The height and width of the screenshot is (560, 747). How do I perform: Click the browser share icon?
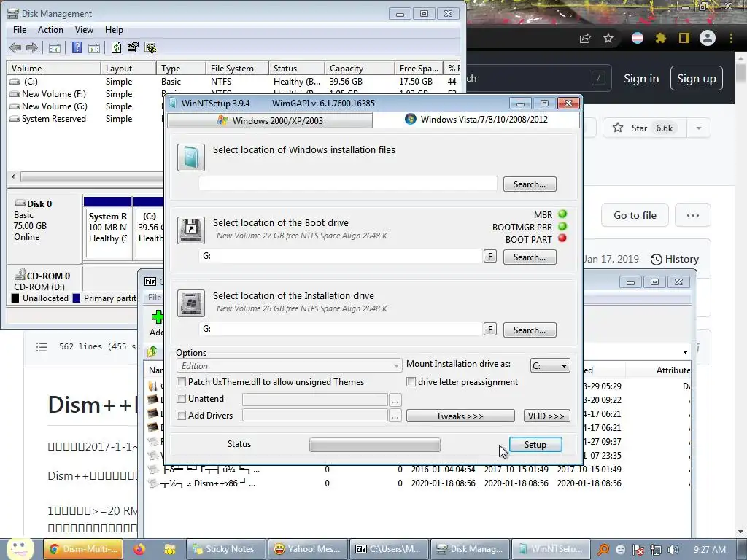point(585,39)
